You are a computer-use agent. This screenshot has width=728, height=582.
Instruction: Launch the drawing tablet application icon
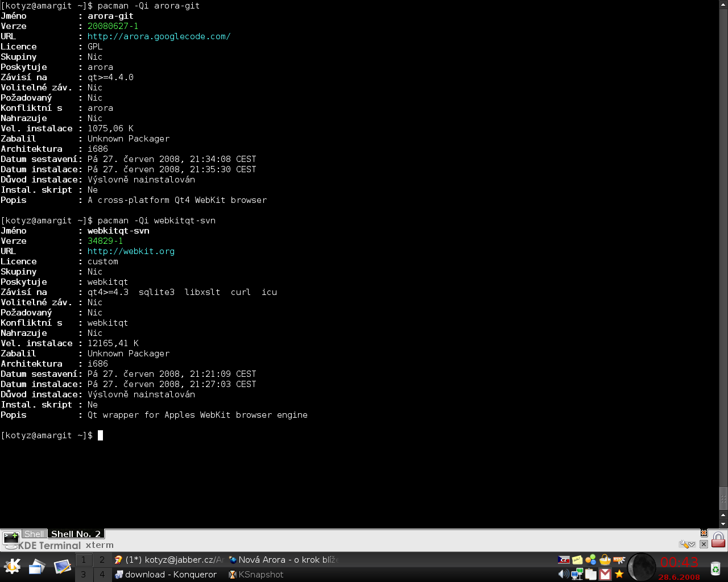(x=62, y=567)
